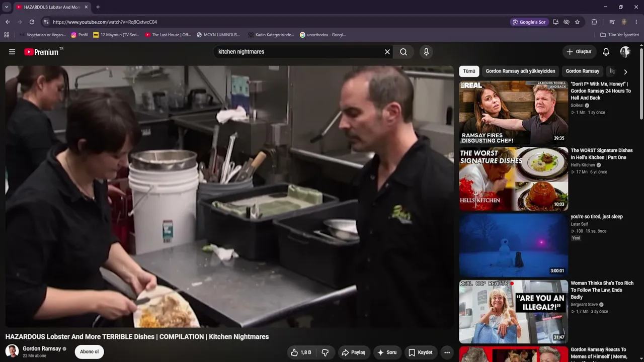Visit the Sergeant Steve channel name

pyautogui.click(x=584, y=305)
